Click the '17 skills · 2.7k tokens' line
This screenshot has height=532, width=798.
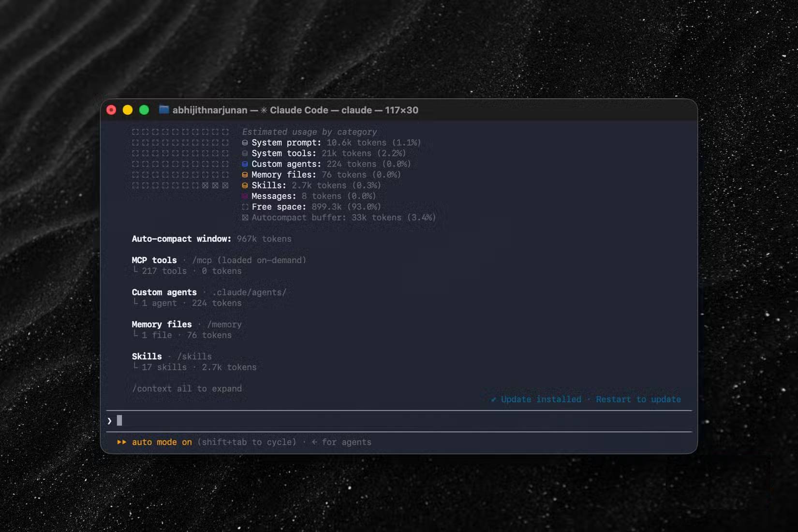199,367
